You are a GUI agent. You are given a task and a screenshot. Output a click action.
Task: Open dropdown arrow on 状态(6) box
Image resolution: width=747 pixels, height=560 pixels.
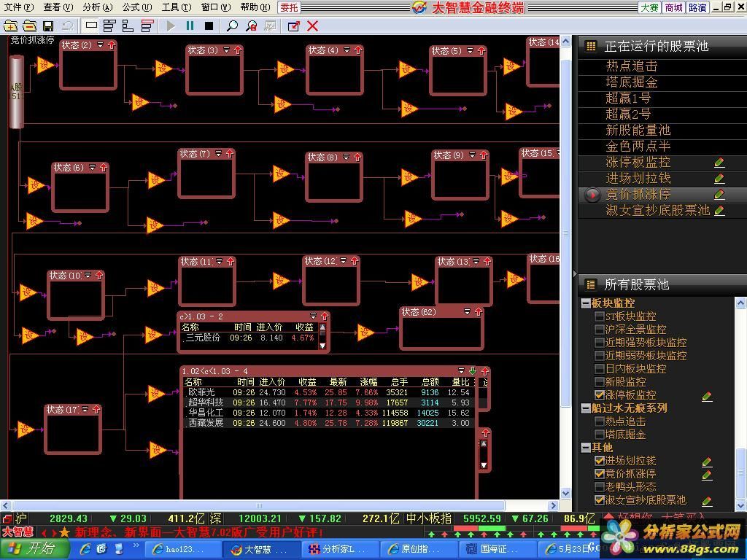[x=92, y=167]
